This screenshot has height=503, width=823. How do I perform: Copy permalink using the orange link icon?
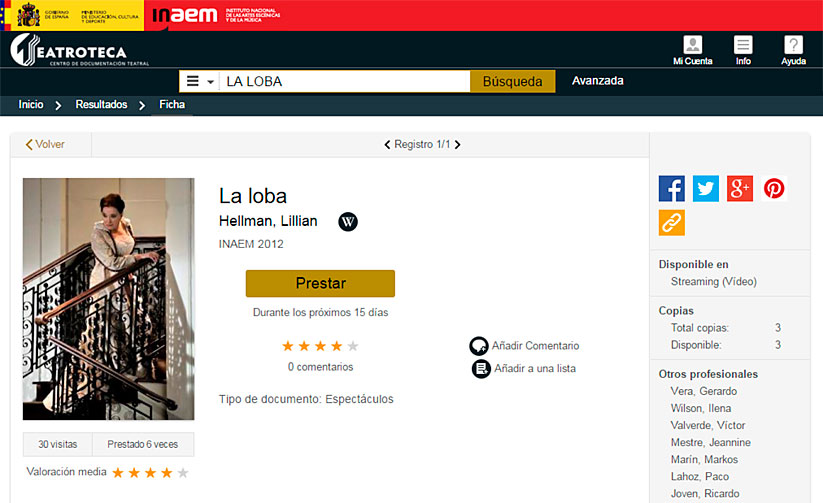[671, 223]
